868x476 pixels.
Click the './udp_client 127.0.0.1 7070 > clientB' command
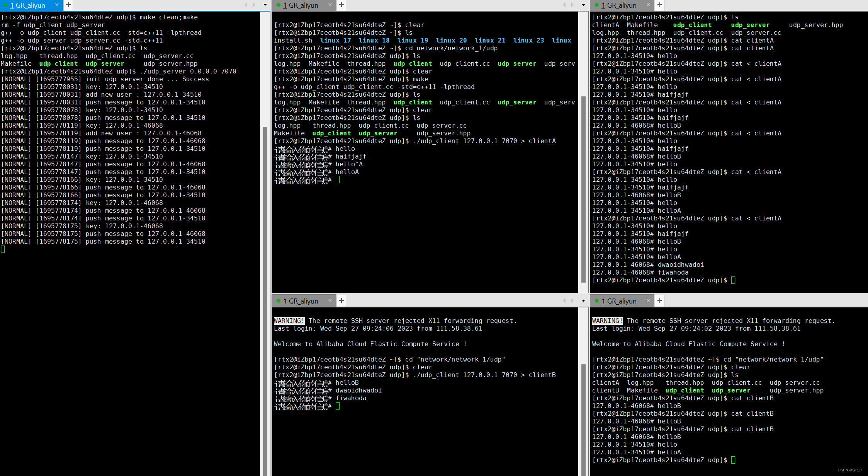pos(484,375)
